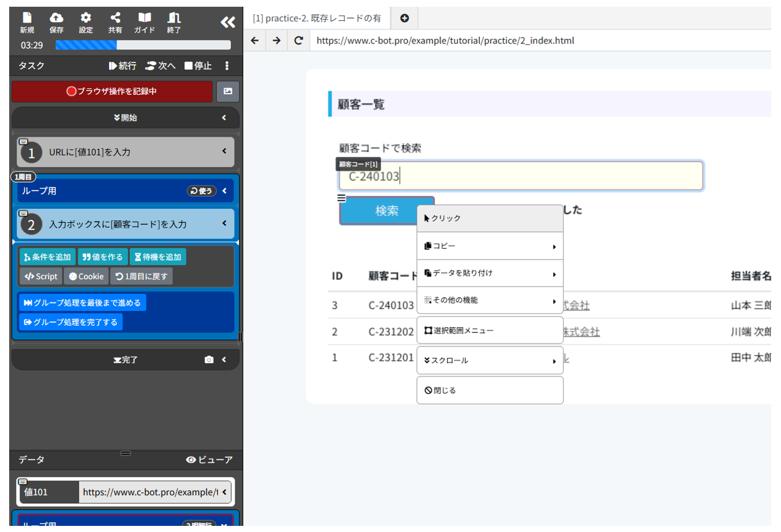Click the 共有 share icon

(115, 22)
